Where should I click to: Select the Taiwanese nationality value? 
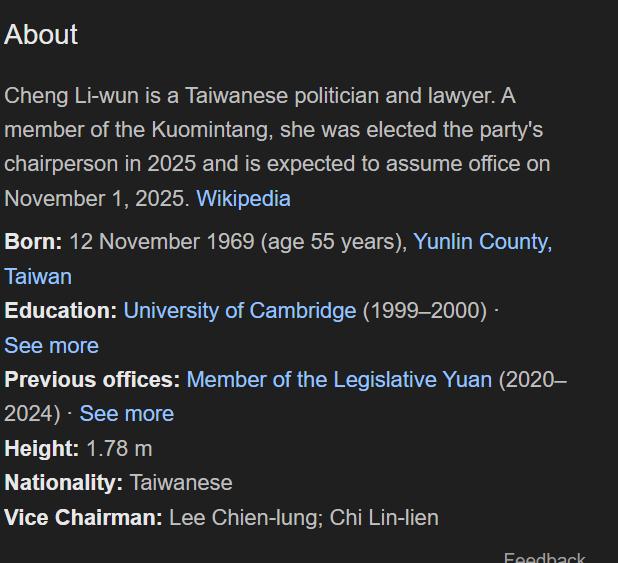181,483
